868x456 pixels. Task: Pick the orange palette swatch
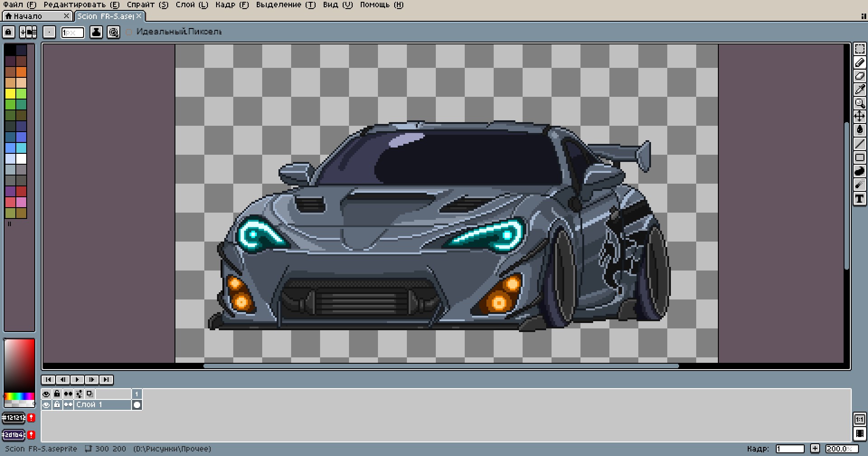pyautogui.click(x=21, y=72)
